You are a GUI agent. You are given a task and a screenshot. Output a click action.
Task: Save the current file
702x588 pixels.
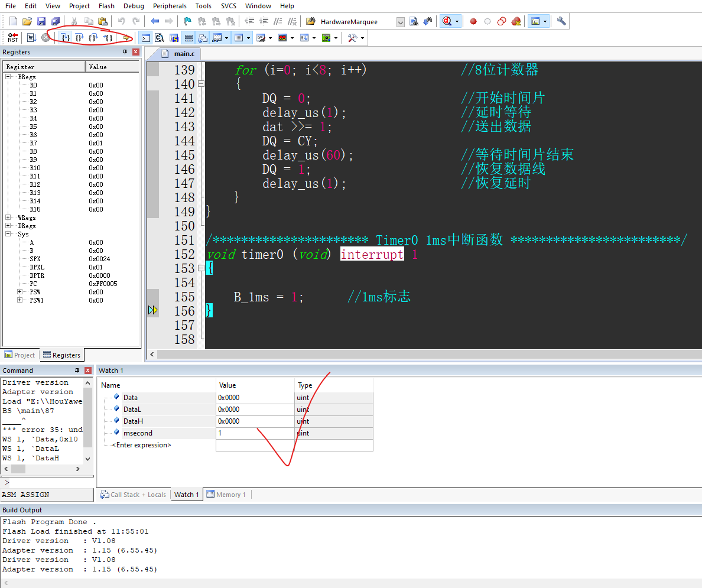click(x=41, y=21)
